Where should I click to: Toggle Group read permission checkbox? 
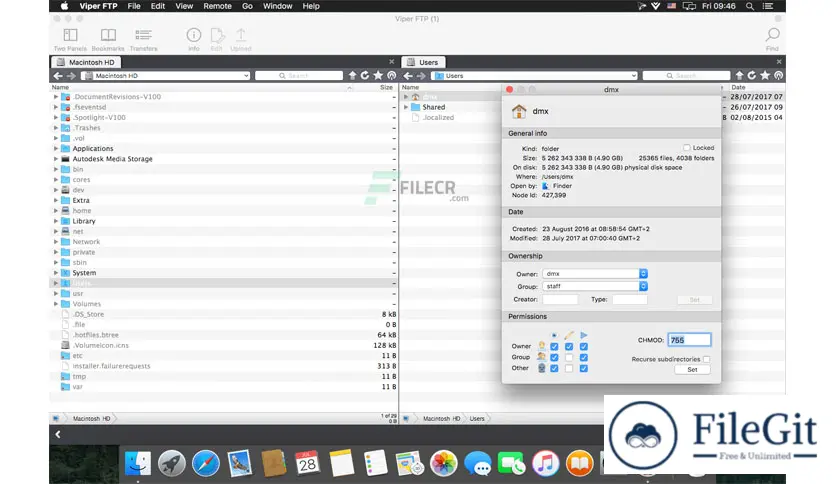pyautogui.click(x=554, y=357)
